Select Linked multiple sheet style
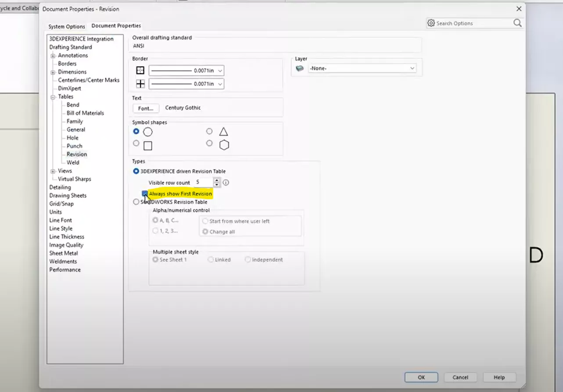Image resolution: width=563 pixels, height=392 pixels. tap(211, 259)
